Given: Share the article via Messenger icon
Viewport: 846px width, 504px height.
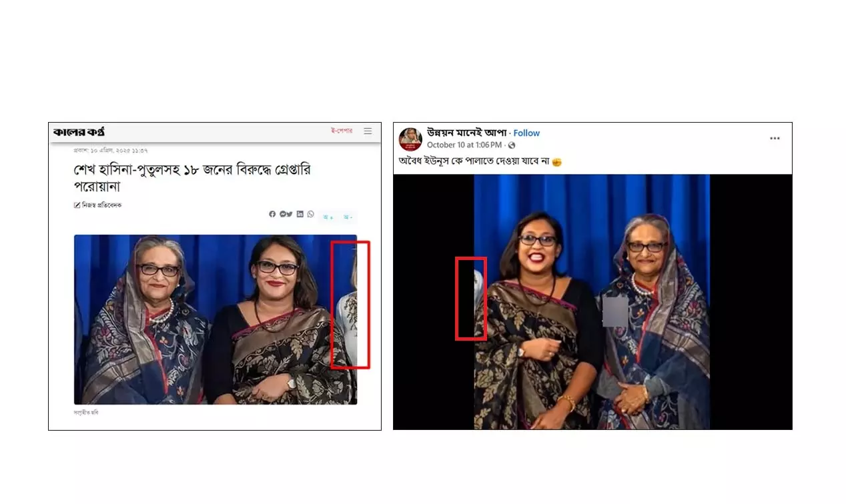Looking at the screenshot, I should (x=282, y=214).
